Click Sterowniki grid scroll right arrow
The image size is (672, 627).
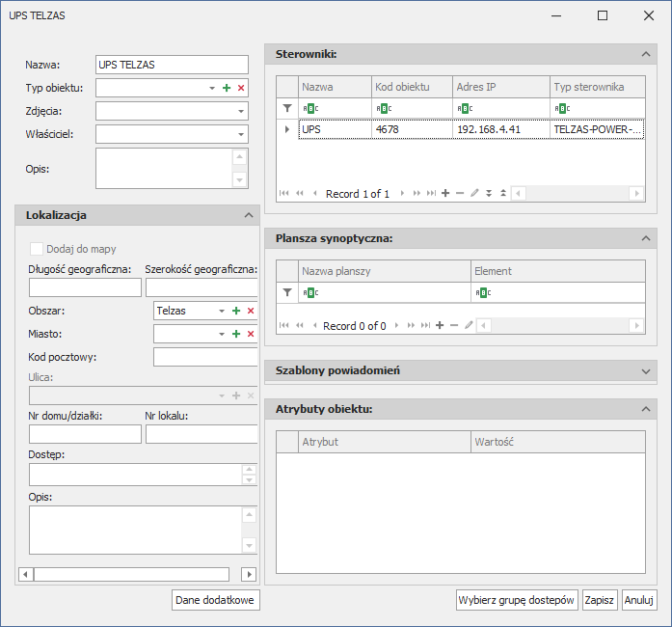[x=637, y=194]
